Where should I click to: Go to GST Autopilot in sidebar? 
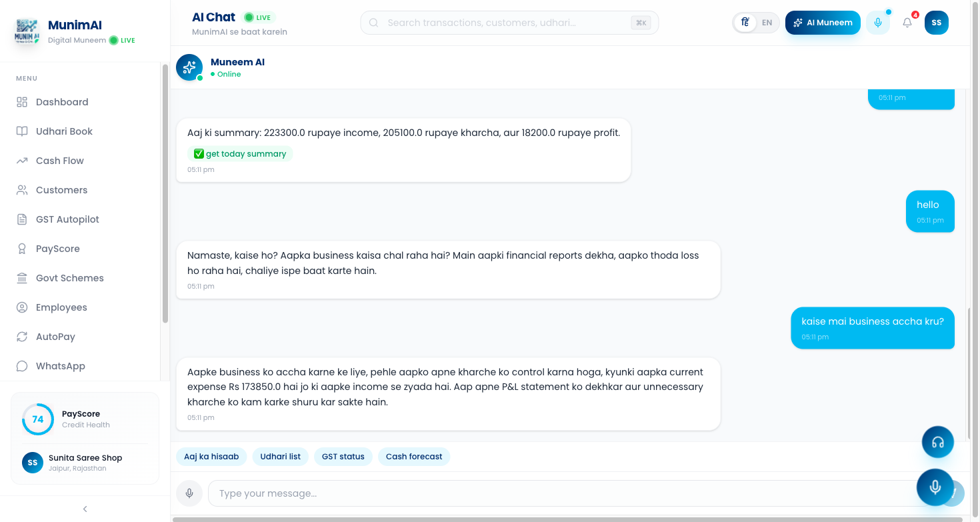coord(67,219)
